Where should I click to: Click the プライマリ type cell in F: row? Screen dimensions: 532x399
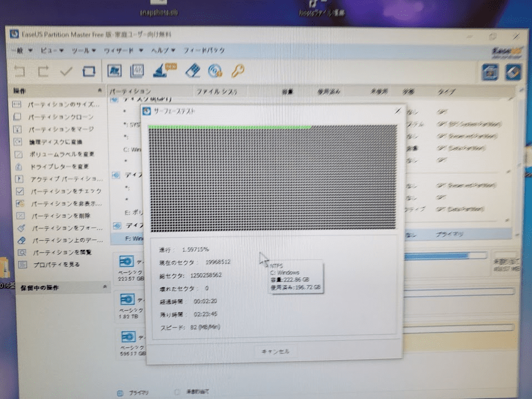450,235
